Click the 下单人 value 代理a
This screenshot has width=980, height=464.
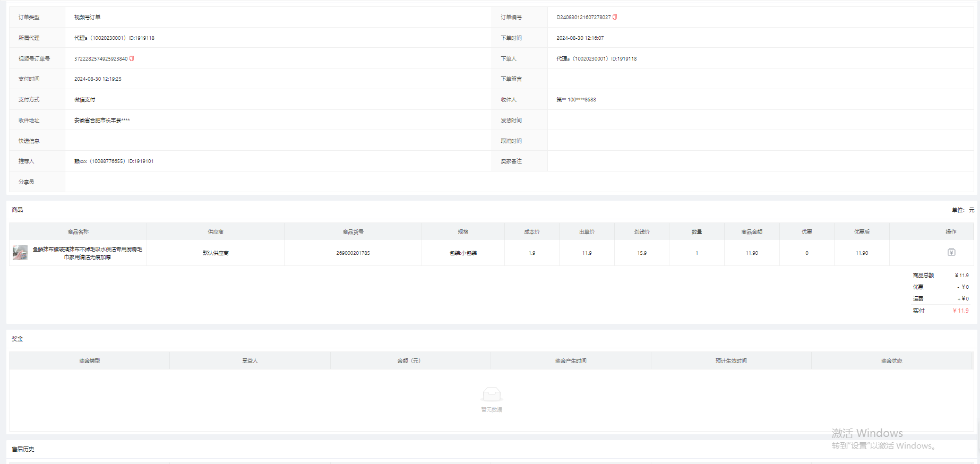[x=596, y=59]
